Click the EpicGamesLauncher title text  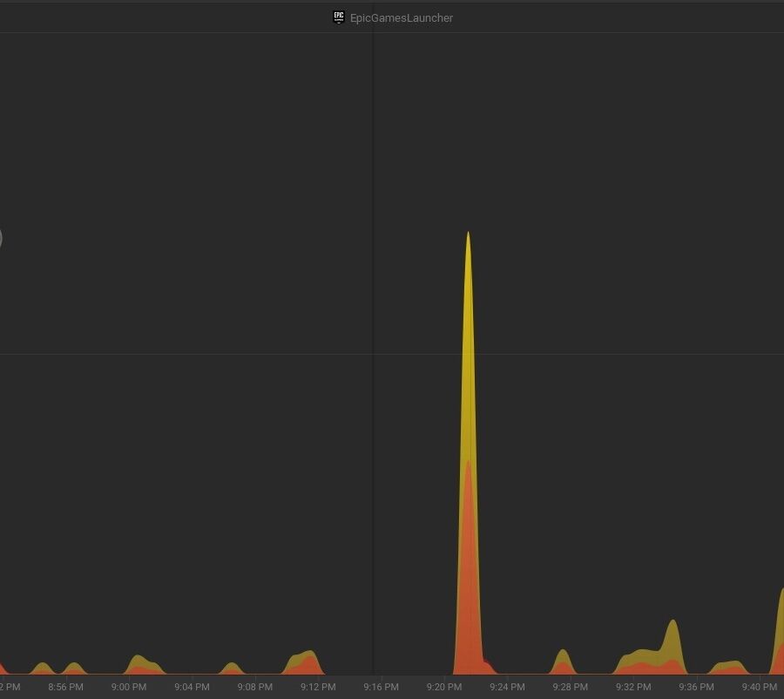[402, 18]
